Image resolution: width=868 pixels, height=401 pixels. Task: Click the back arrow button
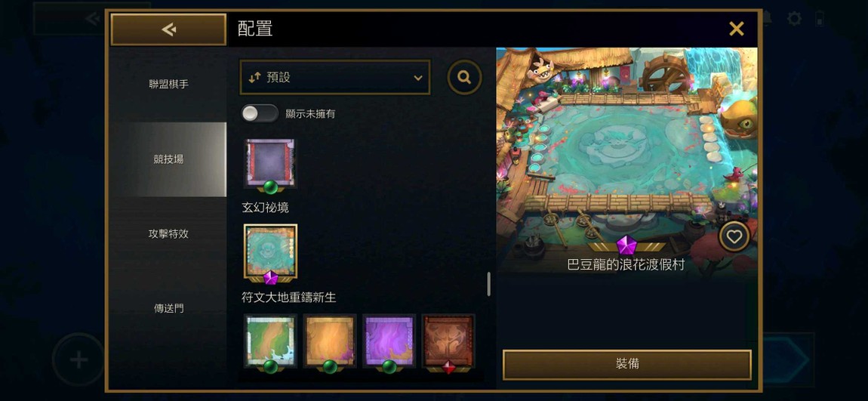coord(168,29)
